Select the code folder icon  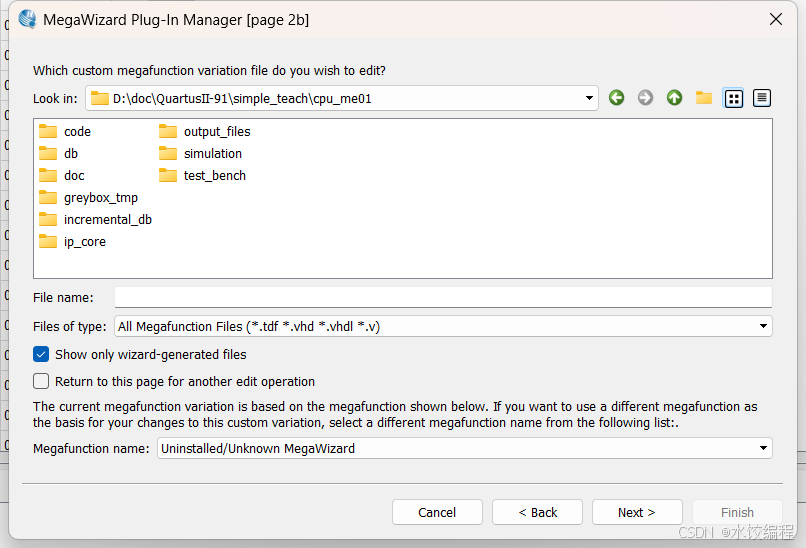pos(48,132)
